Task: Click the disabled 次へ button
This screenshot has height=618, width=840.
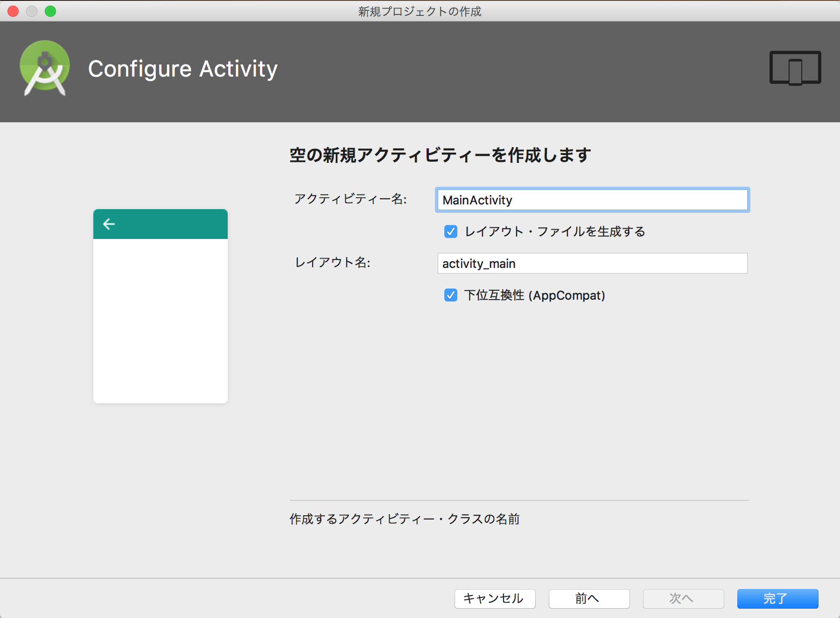Action: 683,598
